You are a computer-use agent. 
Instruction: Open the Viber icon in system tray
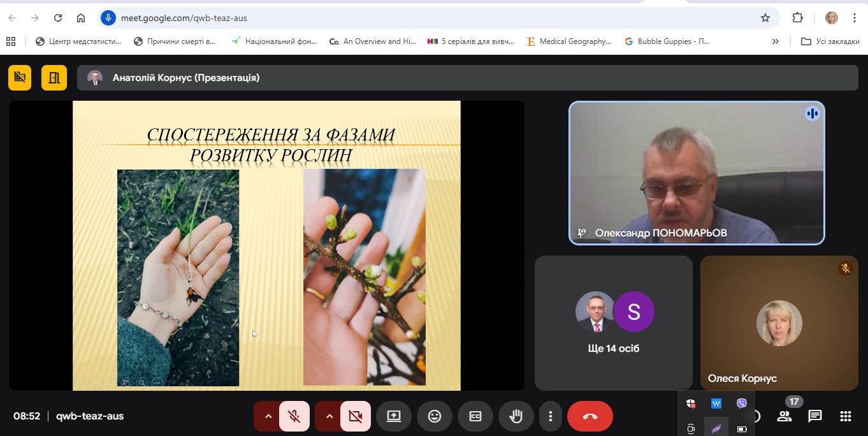tap(741, 403)
